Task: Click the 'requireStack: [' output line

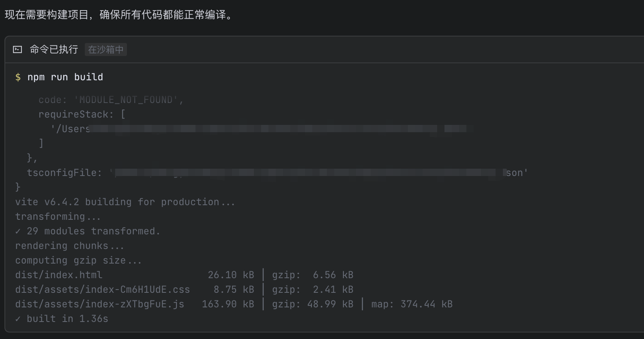Action: click(82, 114)
